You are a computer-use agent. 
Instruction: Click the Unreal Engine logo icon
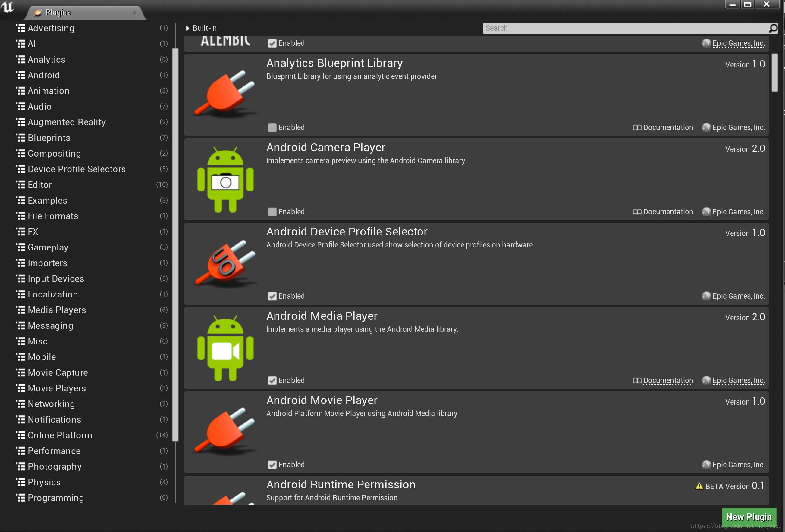pos(8,7)
